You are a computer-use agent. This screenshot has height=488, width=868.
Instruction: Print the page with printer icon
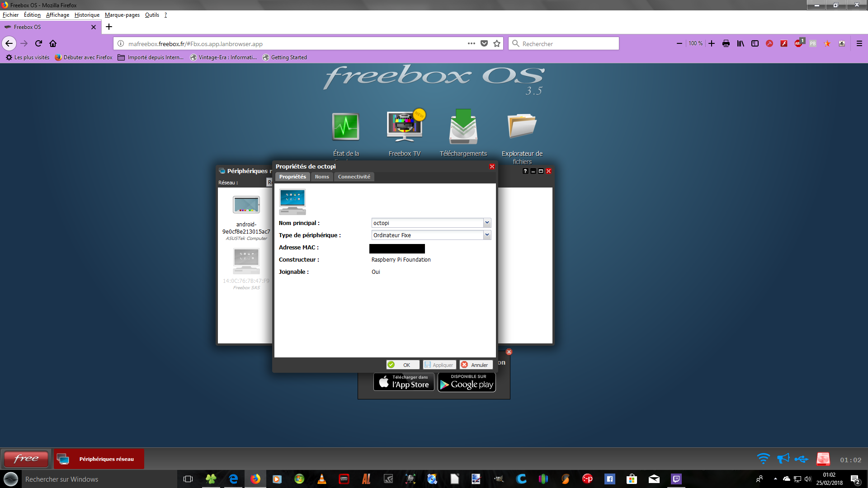(726, 43)
